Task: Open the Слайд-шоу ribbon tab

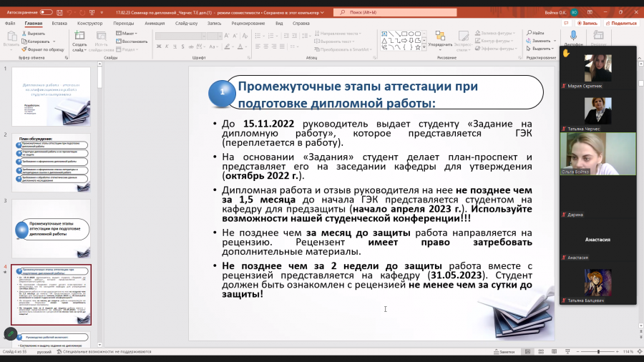Action: tap(187, 24)
